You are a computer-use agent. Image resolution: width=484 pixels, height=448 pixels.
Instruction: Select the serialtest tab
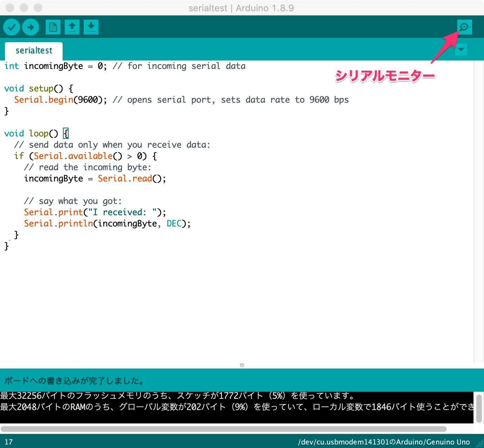[x=34, y=51]
